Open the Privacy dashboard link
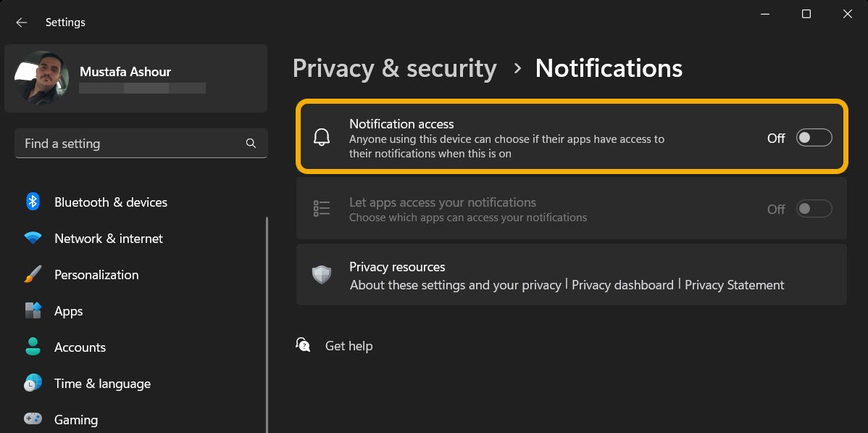This screenshot has height=433, width=868. 623,284
